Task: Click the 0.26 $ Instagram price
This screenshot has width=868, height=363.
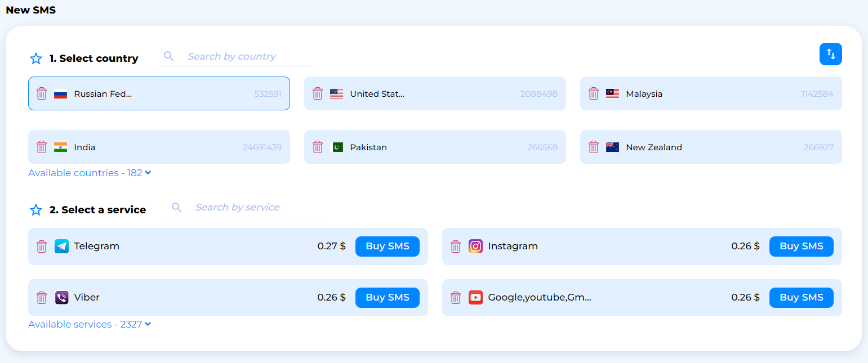Action: coord(746,246)
